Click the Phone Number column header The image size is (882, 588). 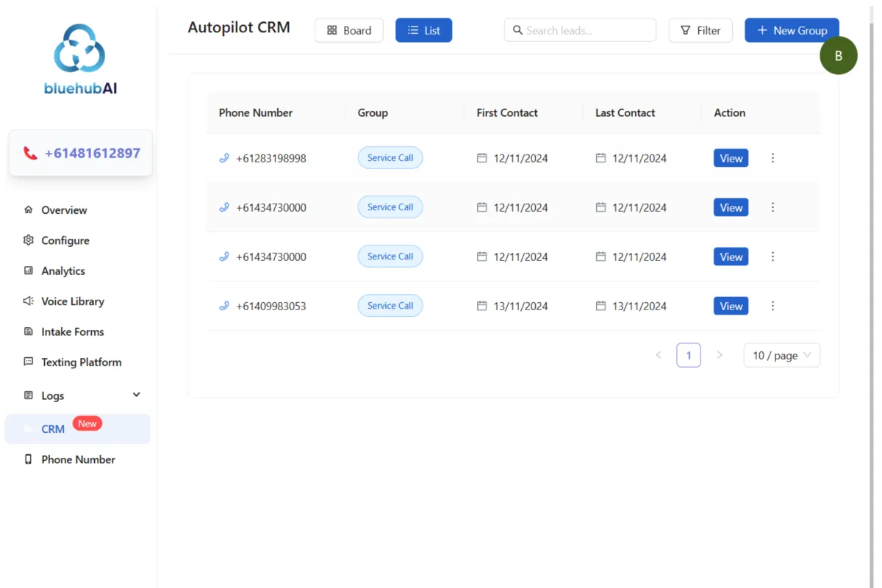256,112
